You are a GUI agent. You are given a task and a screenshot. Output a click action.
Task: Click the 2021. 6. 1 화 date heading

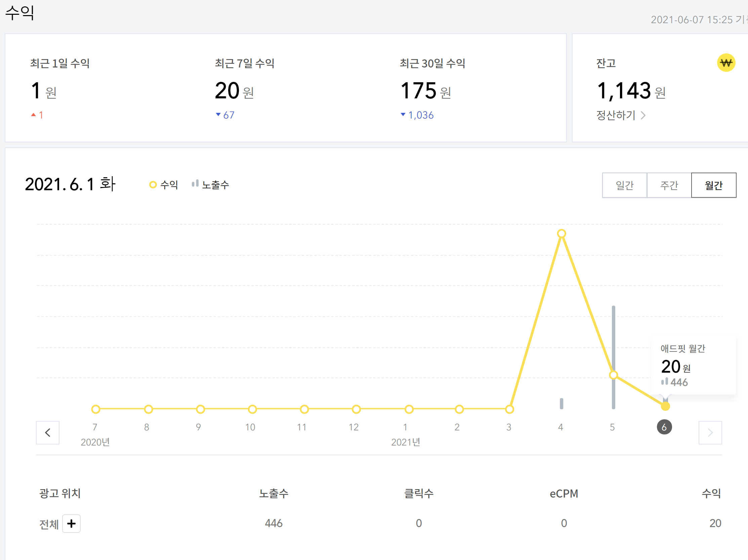click(x=70, y=184)
